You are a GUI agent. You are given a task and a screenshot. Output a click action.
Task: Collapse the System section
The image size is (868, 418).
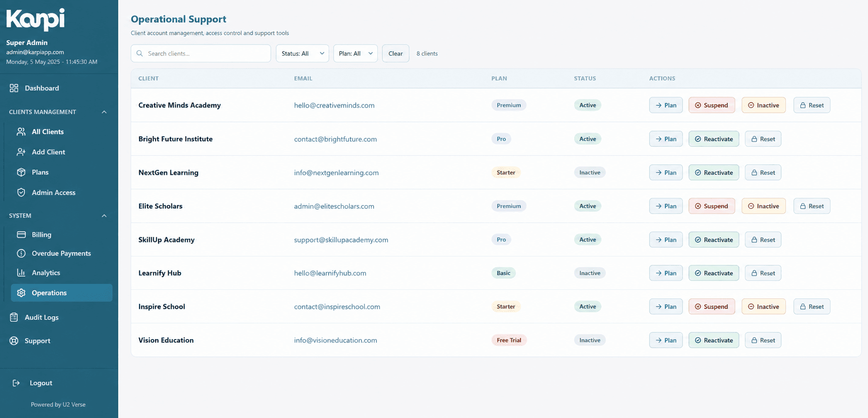point(104,216)
